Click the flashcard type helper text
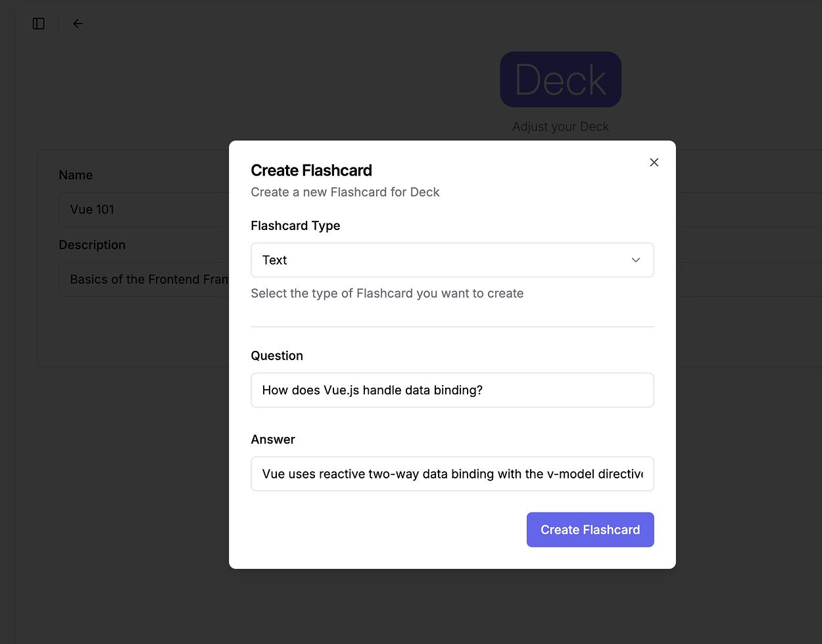822x644 pixels. click(387, 293)
